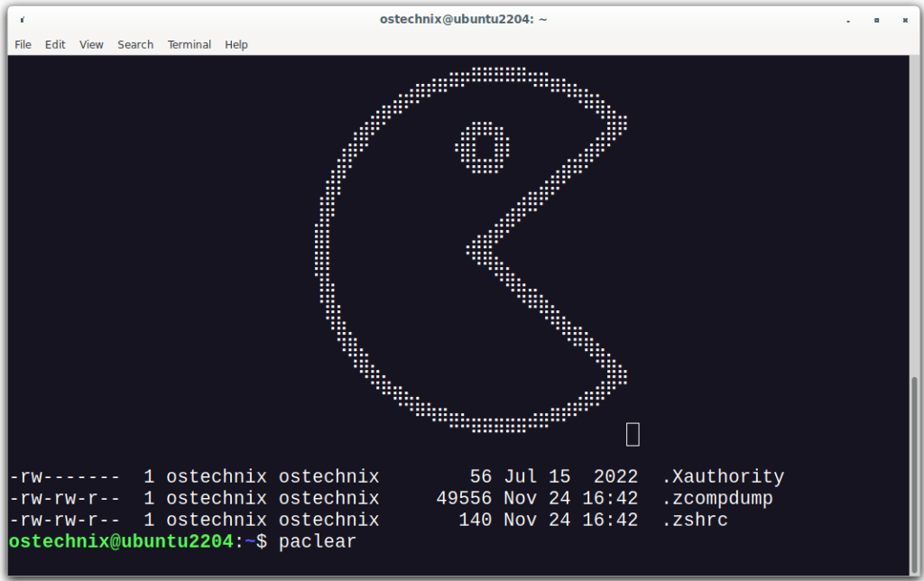Screen dimensions: 924x581
Task: Open the View menu
Action: [90, 44]
